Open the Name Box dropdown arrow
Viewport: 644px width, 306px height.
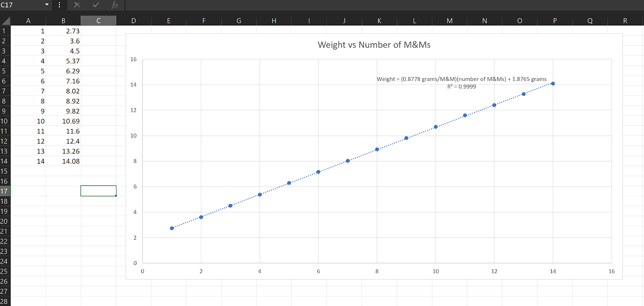tap(47, 5)
